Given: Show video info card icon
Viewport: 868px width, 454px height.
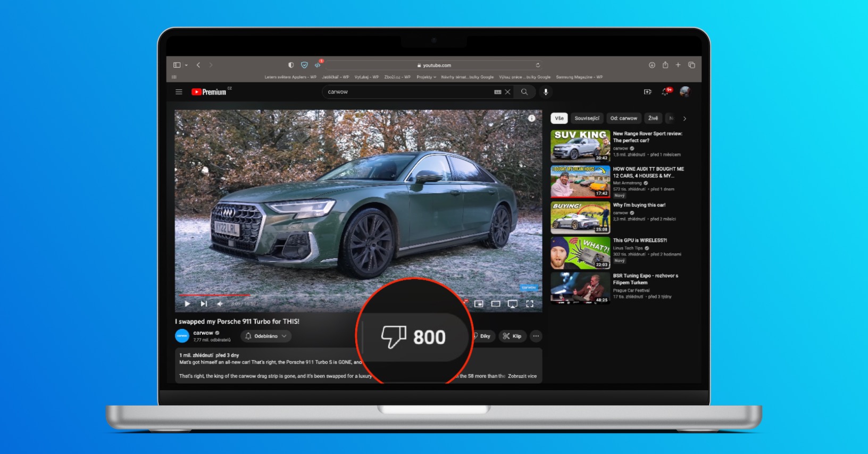Looking at the screenshot, I should tap(532, 118).
